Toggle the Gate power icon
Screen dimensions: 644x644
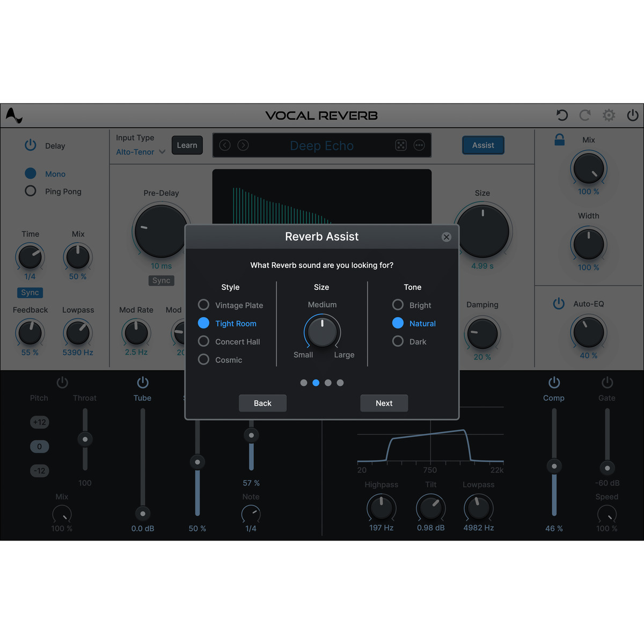tap(608, 382)
